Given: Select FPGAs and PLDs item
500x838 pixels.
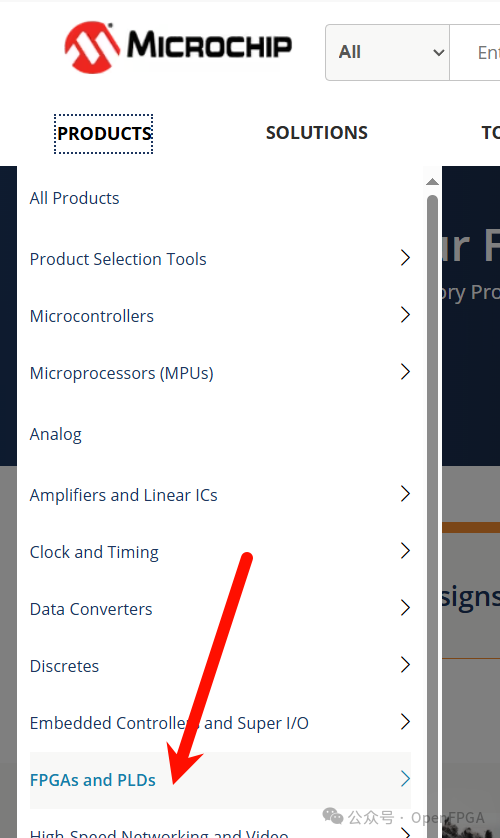Looking at the screenshot, I should 92,780.
